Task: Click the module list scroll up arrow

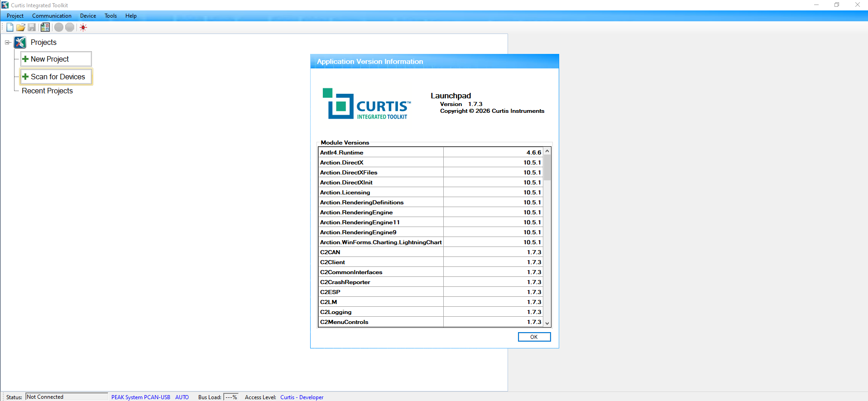Action: pos(547,151)
